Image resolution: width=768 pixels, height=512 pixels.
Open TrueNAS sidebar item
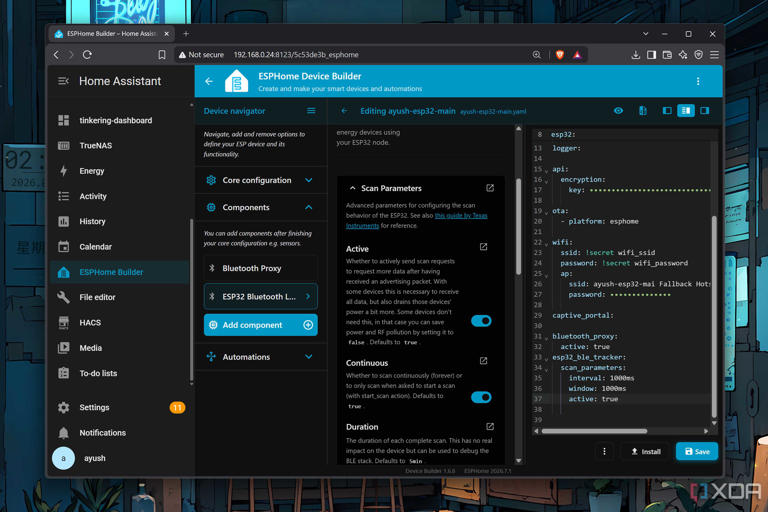pyautogui.click(x=96, y=146)
